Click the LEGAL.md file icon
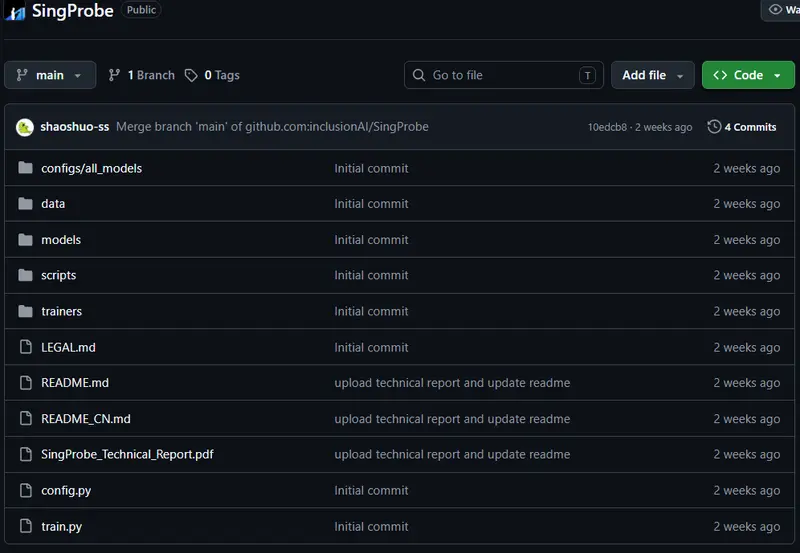Viewport: 800px width, 553px height. 26,347
